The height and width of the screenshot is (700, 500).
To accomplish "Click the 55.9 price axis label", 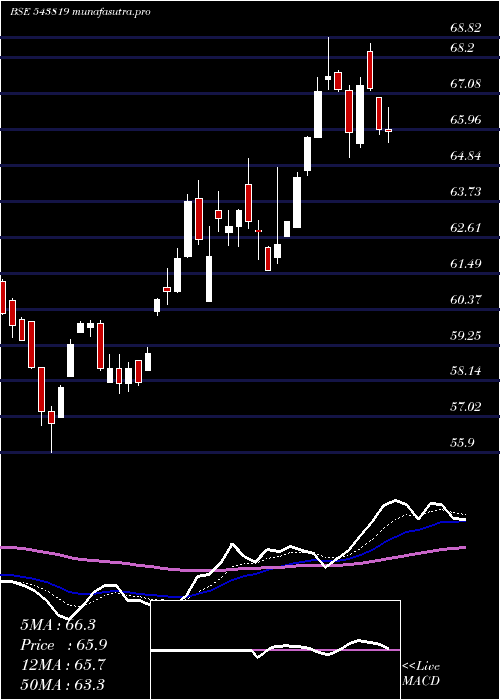I will click(x=462, y=442).
